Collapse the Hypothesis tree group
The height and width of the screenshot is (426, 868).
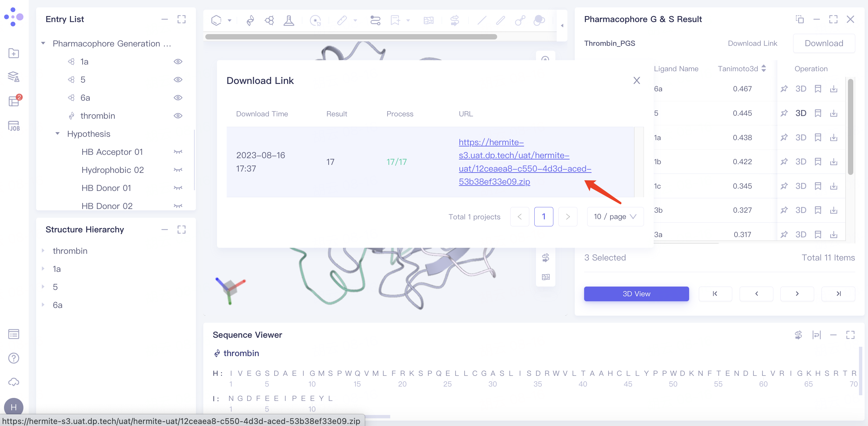coord(58,134)
